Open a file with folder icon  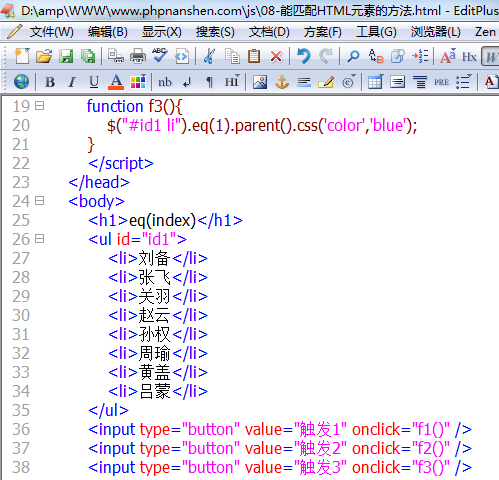(44, 56)
